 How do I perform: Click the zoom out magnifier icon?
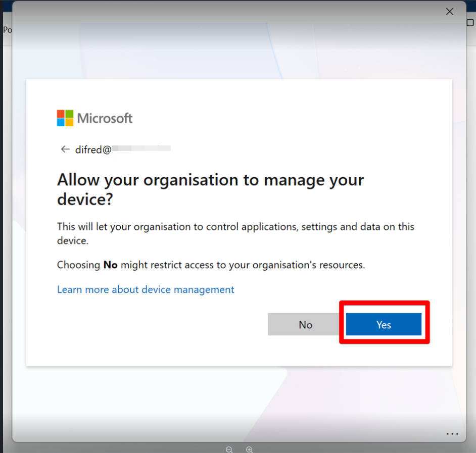229,449
